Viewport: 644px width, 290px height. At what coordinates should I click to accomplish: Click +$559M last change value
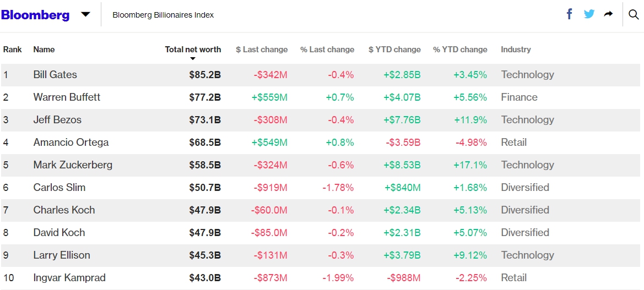tap(269, 97)
